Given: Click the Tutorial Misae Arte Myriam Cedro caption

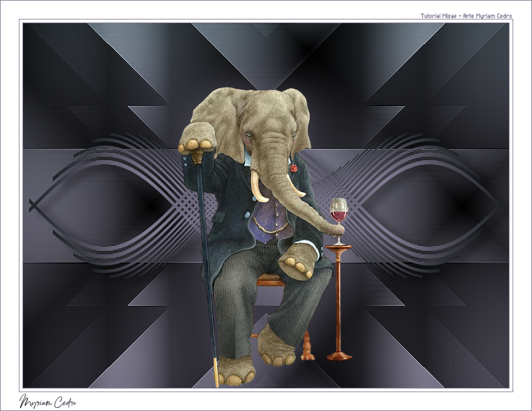Looking at the screenshot, I should point(466,16).
